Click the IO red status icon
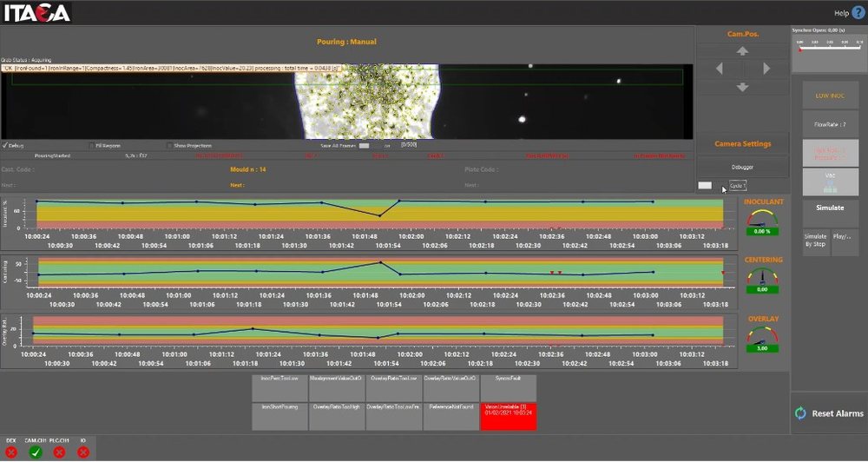Viewport: 868px width, 462px height. click(x=83, y=452)
